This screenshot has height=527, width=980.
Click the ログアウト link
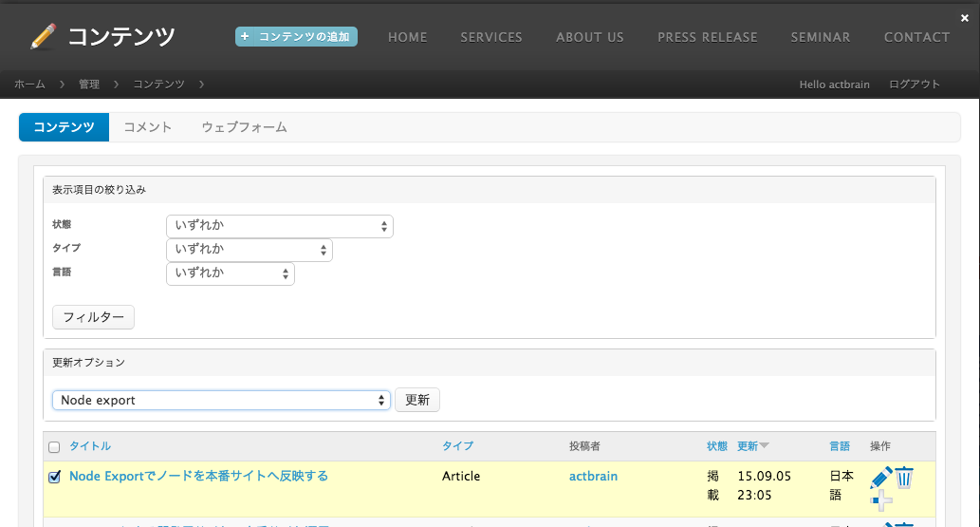click(915, 85)
